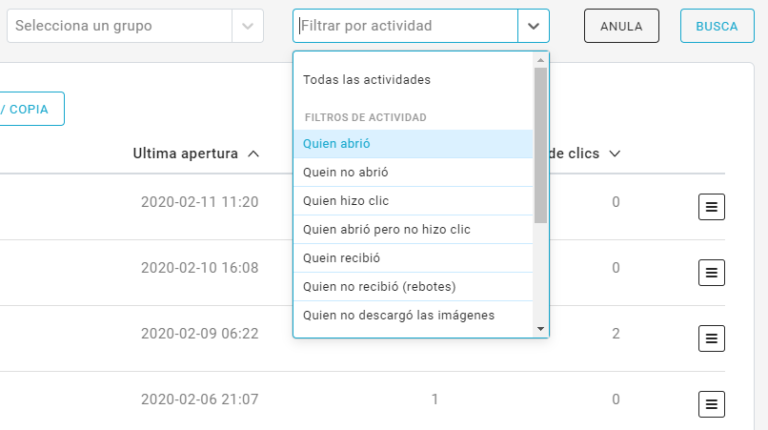
Task: Open row menu for 2020-02-06 21:07 entry
Action: [x=711, y=404]
